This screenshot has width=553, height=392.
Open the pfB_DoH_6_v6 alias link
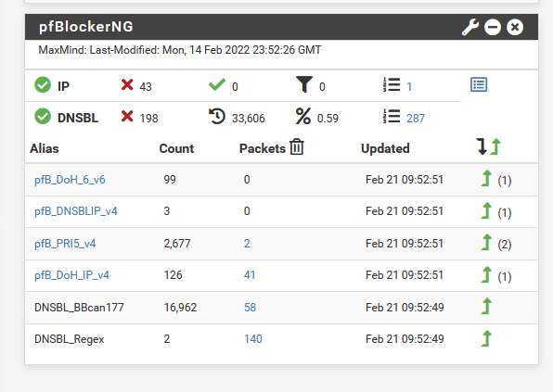click(x=70, y=180)
